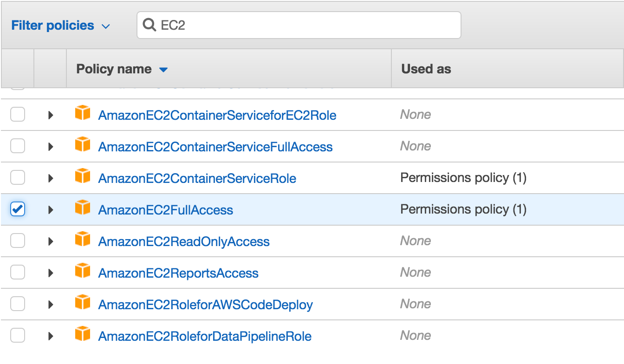Screen dimensions: 624x364
Task: Expand the AmazonEC2ContainerServiceforEC2Role row details
Action: [x=51, y=115]
